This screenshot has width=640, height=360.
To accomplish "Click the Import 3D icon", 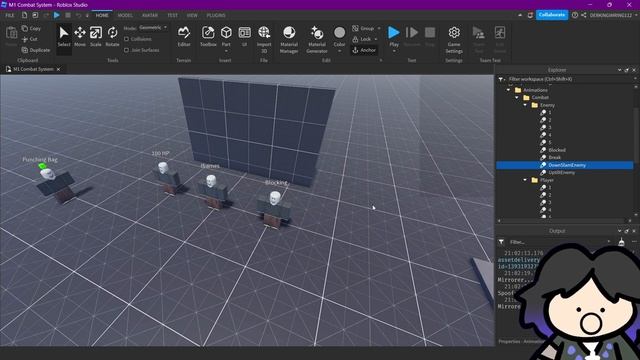I will point(264,32).
